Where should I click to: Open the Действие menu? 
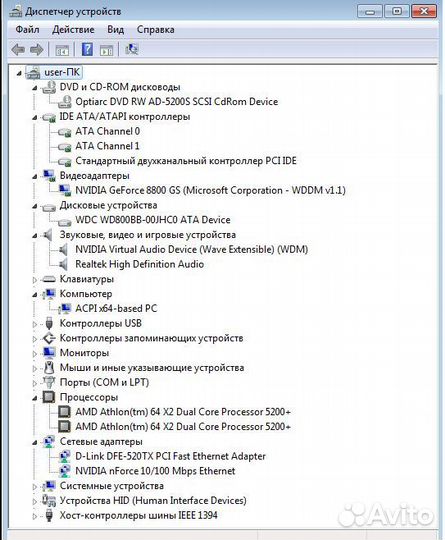[73, 30]
